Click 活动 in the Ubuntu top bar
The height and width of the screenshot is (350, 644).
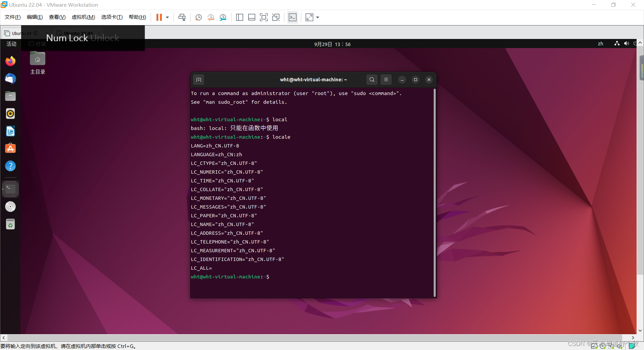[x=11, y=44]
